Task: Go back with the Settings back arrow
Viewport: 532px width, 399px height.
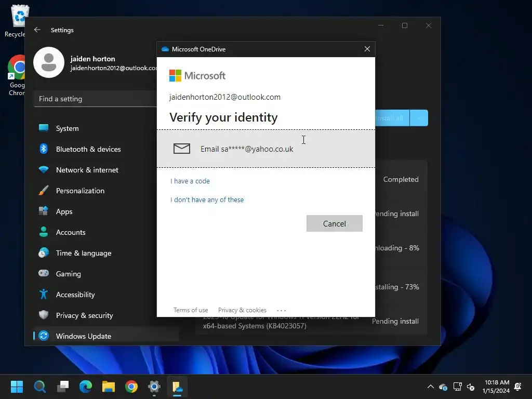Action: tap(37, 30)
